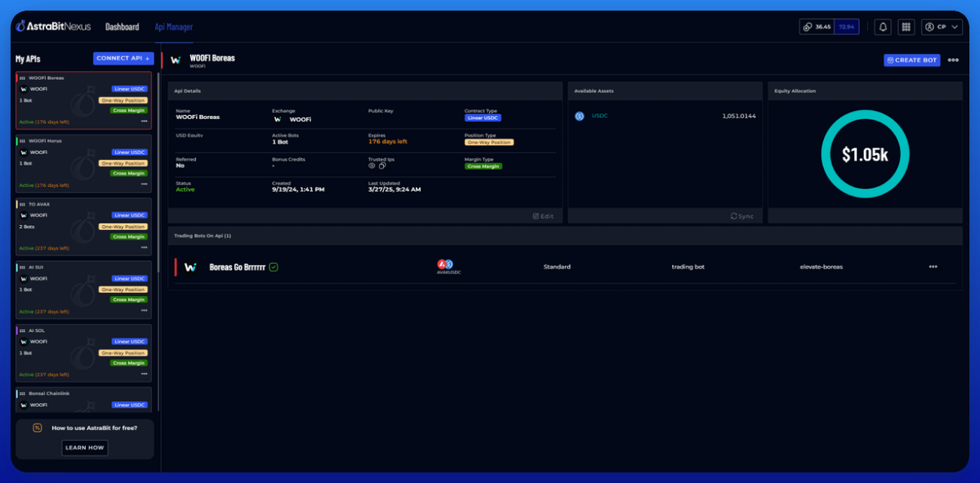Click the Standard label in the bot row
The height and width of the screenshot is (483, 980).
pos(557,267)
